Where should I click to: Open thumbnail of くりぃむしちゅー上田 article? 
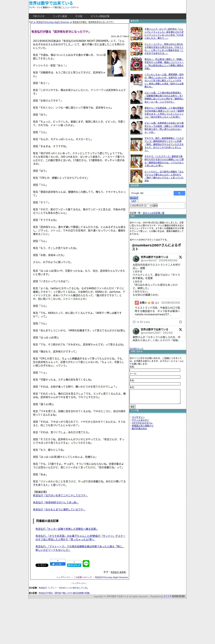tap(136, 81)
